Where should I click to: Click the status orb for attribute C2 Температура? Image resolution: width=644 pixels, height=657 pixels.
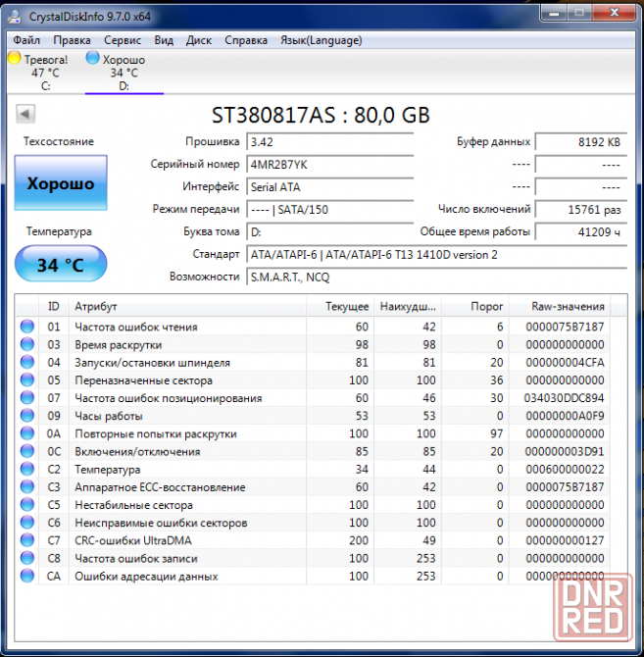27,470
